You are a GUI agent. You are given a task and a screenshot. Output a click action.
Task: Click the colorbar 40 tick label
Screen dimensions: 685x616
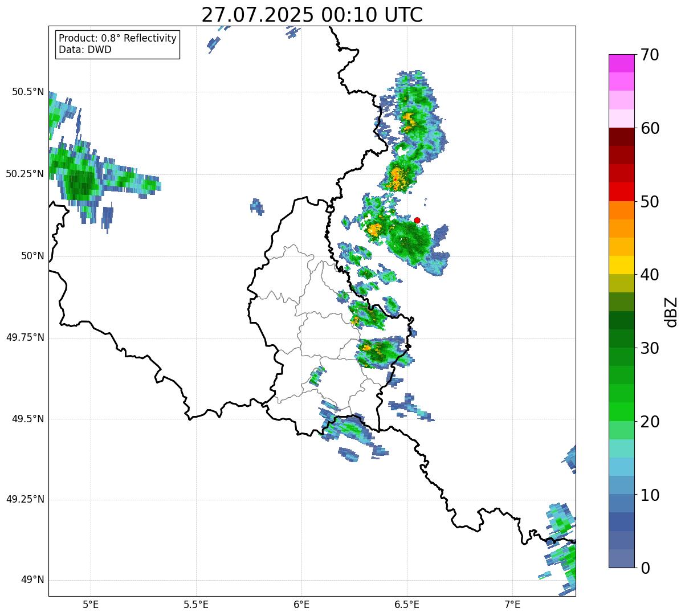click(650, 275)
